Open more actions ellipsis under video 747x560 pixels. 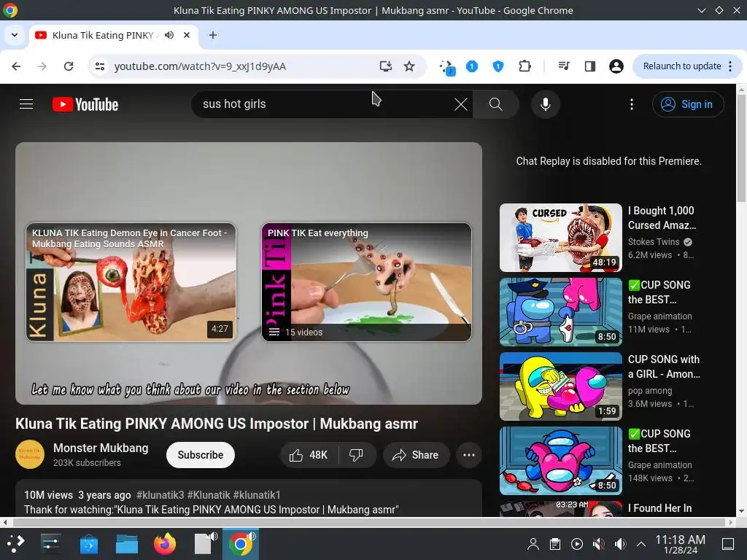(x=469, y=455)
